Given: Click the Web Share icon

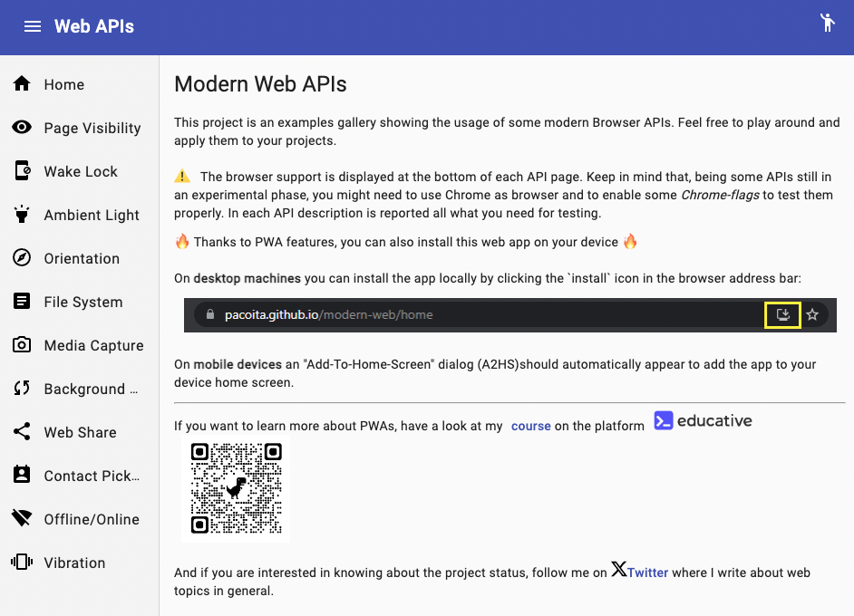Looking at the screenshot, I should pos(22,432).
